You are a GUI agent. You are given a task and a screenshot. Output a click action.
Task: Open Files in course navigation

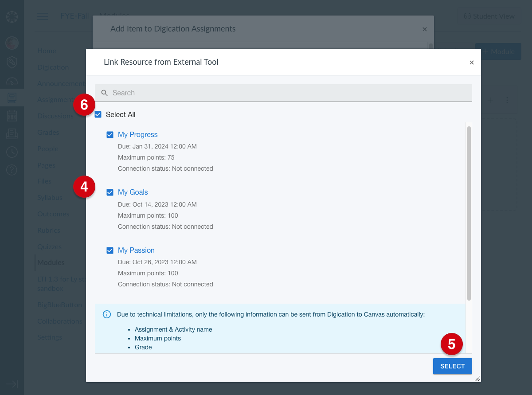(44, 181)
